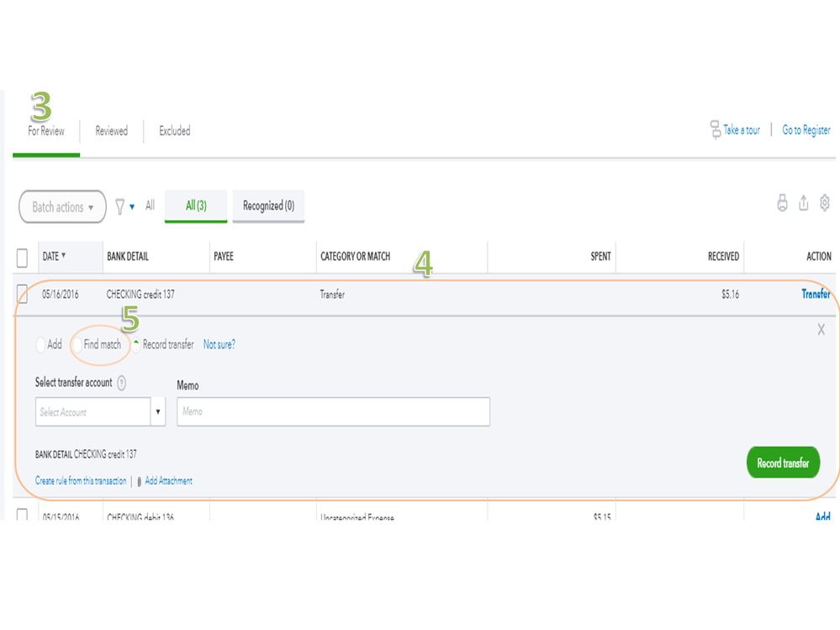
Task: Click the Transfer action link
Action: click(816, 294)
